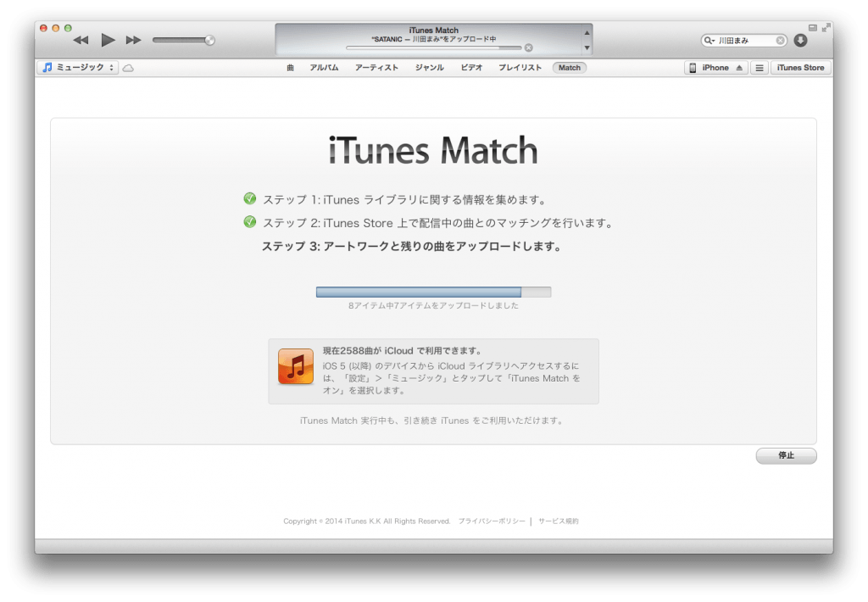Click the 8アイテム中7アイテム upload status text

pos(433,306)
